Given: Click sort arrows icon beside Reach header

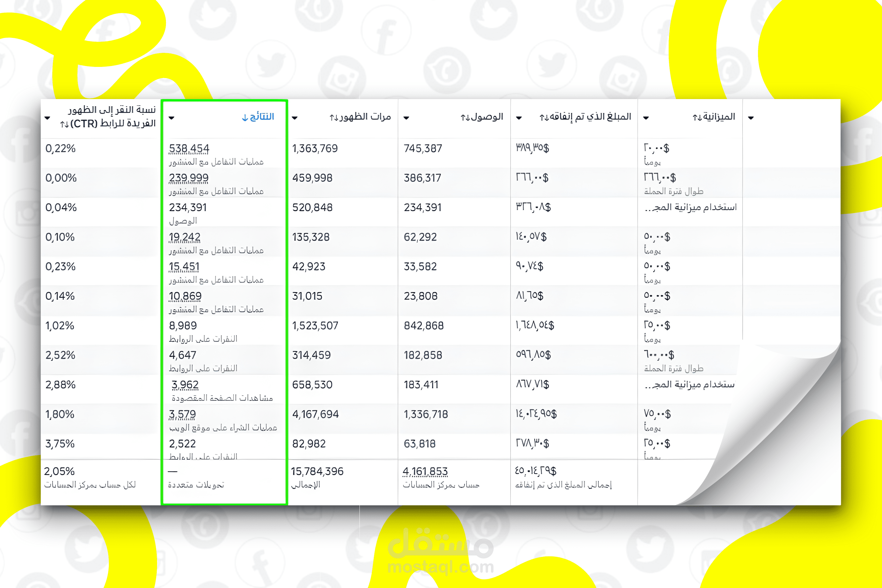Looking at the screenshot, I should 465,118.
